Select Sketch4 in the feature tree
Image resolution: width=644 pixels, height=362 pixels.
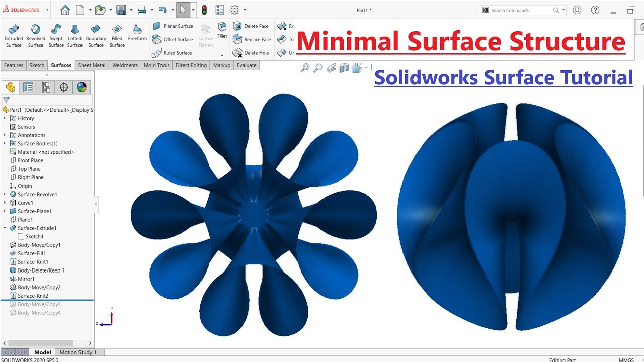(x=34, y=237)
